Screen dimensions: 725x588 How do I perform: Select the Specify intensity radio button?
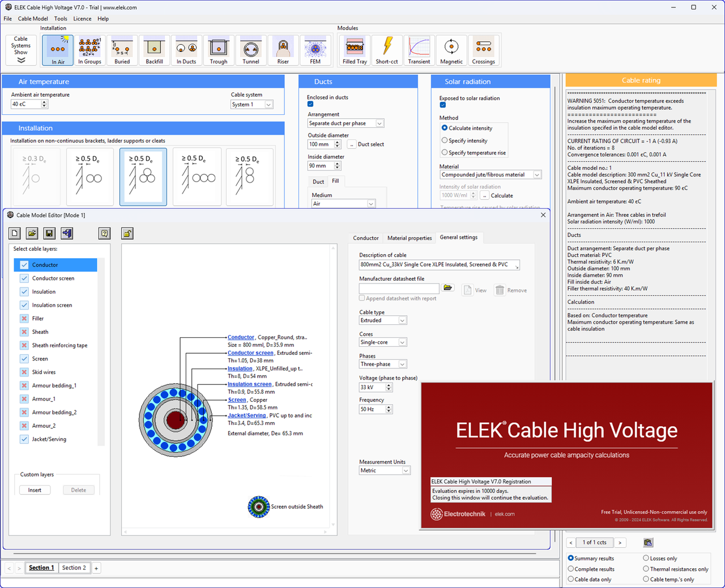[445, 140]
